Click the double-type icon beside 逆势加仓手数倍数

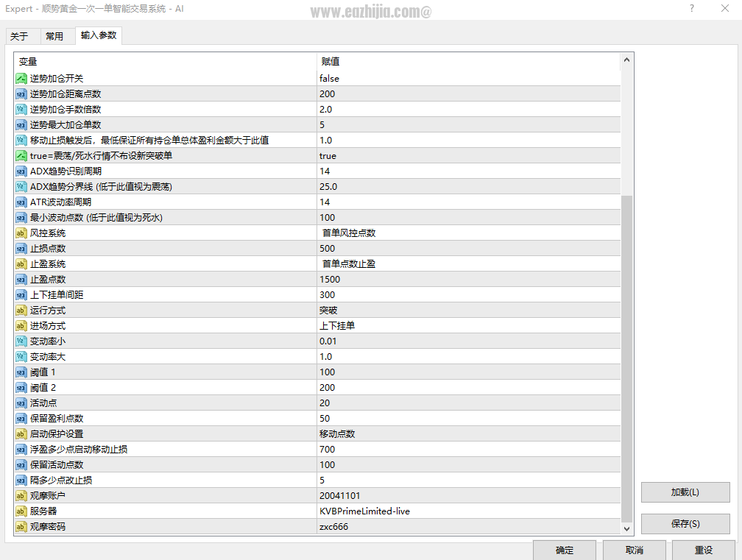tap(21, 109)
